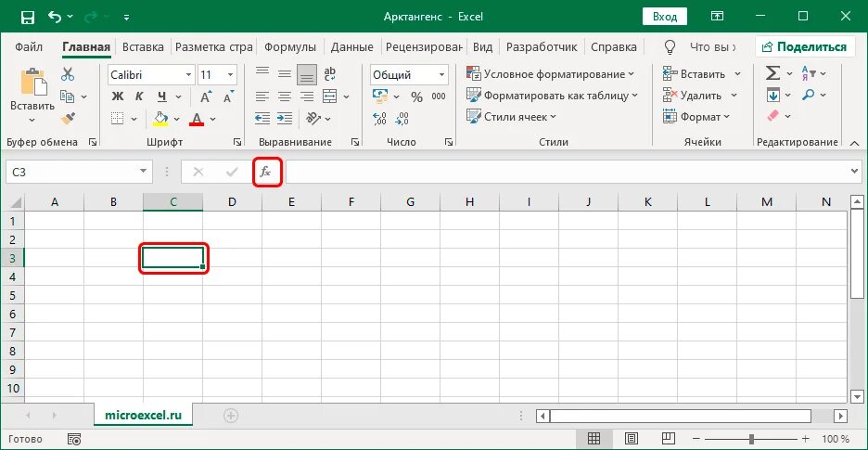Select the Format Painter brush
The image size is (868, 450).
click(x=68, y=118)
